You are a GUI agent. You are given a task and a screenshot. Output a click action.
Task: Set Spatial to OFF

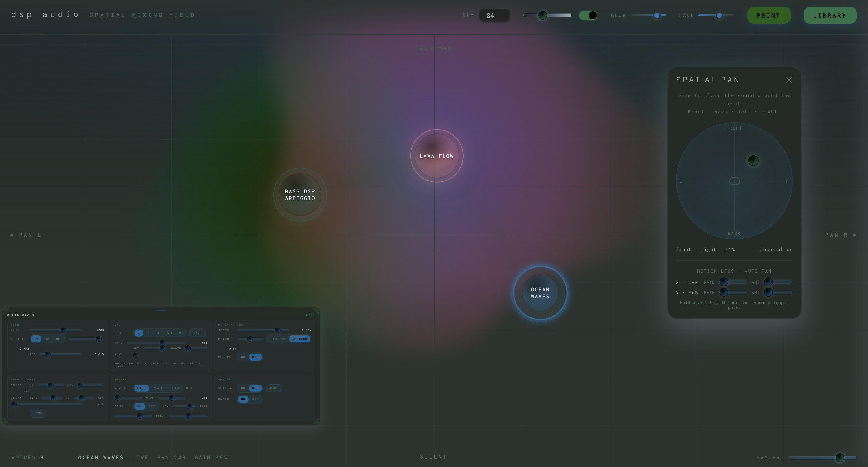[255, 388]
